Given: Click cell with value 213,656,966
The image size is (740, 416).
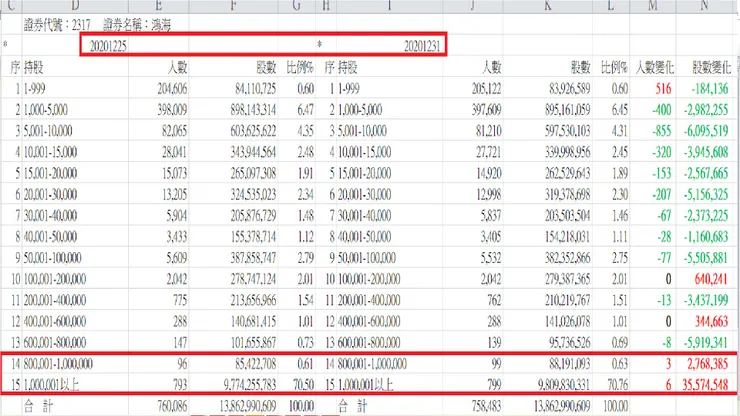Looking at the screenshot, I should [253, 300].
